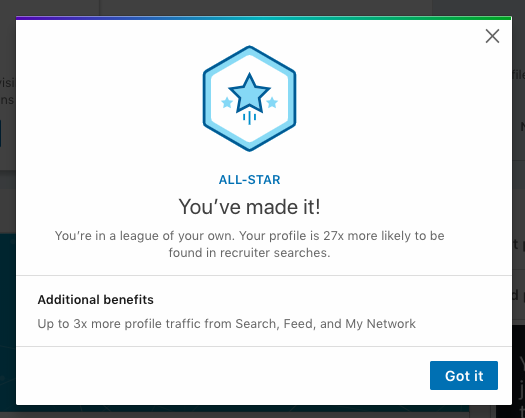Click the Got it button
The image size is (525, 418).
coord(464,375)
